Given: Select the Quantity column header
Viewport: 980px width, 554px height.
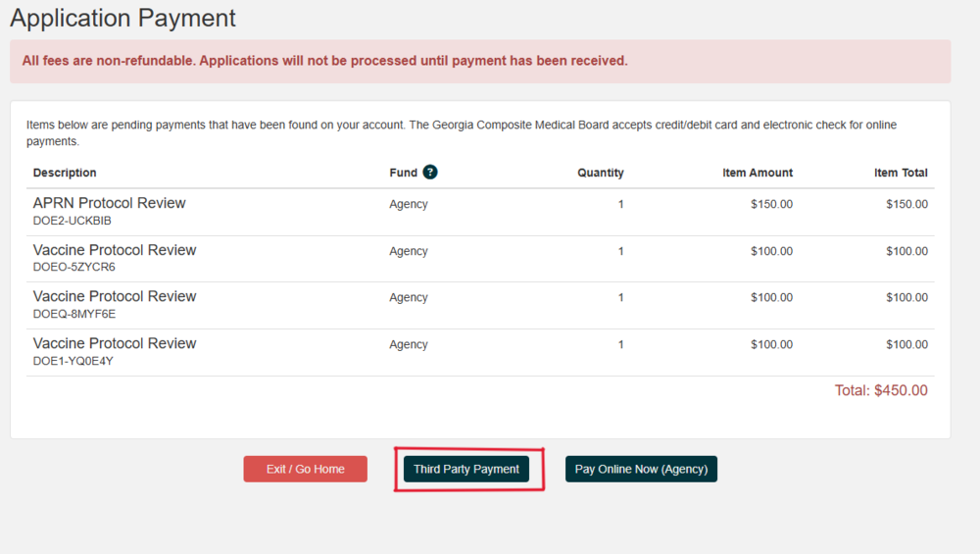Looking at the screenshot, I should coord(600,173).
